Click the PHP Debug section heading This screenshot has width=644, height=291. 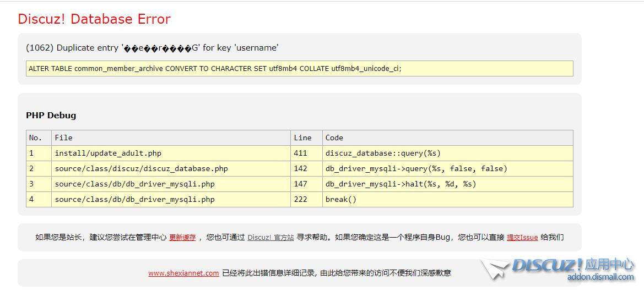point(51,116)
